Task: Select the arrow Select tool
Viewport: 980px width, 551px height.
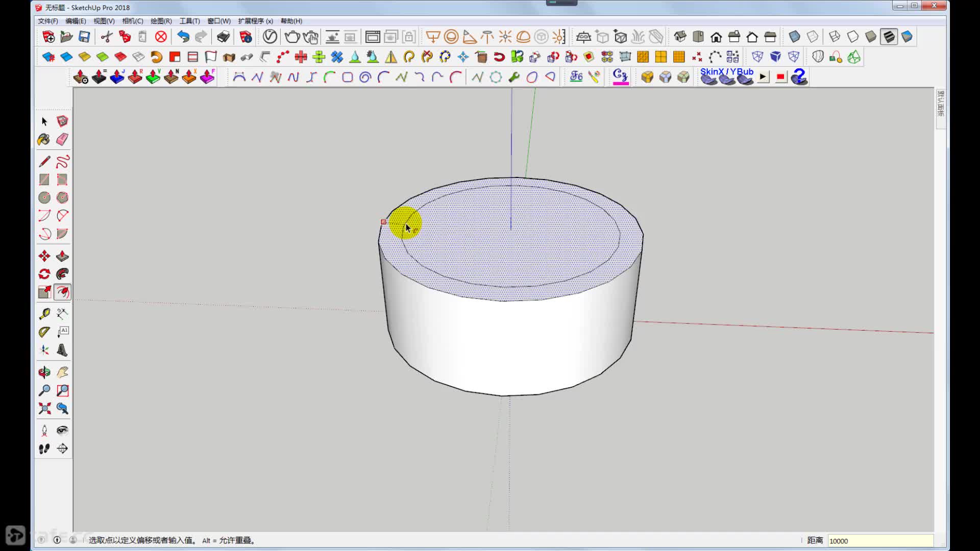Action: click(44, 121)
